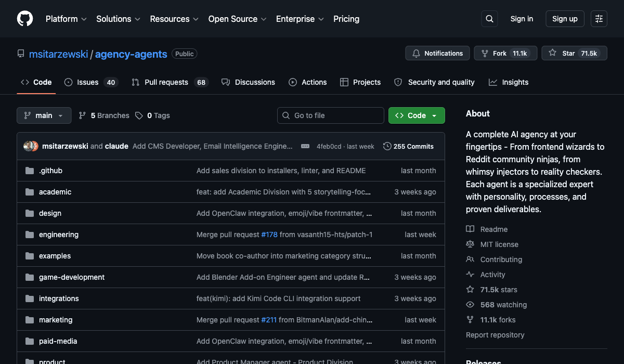View MIT license via the scales icon
Image resolution: width=624 pixels, height=364 pixels.
click(470, 244)
